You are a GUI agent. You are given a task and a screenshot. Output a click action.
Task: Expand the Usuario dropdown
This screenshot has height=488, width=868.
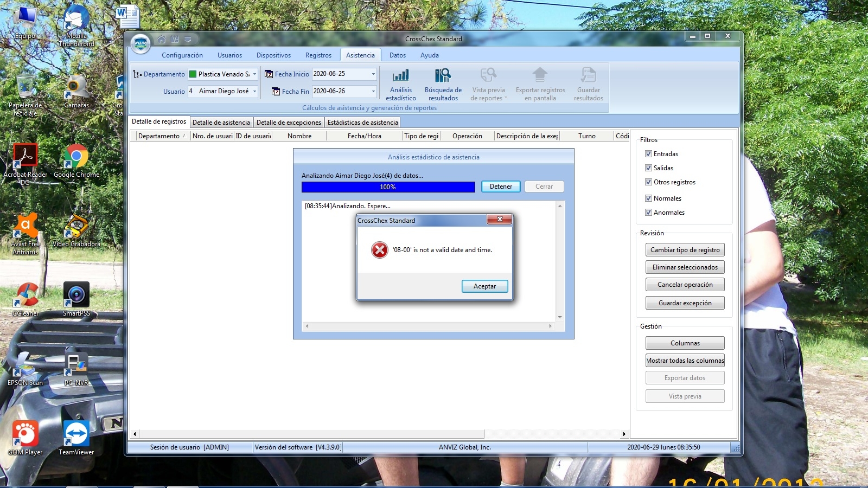coord(254,92)
